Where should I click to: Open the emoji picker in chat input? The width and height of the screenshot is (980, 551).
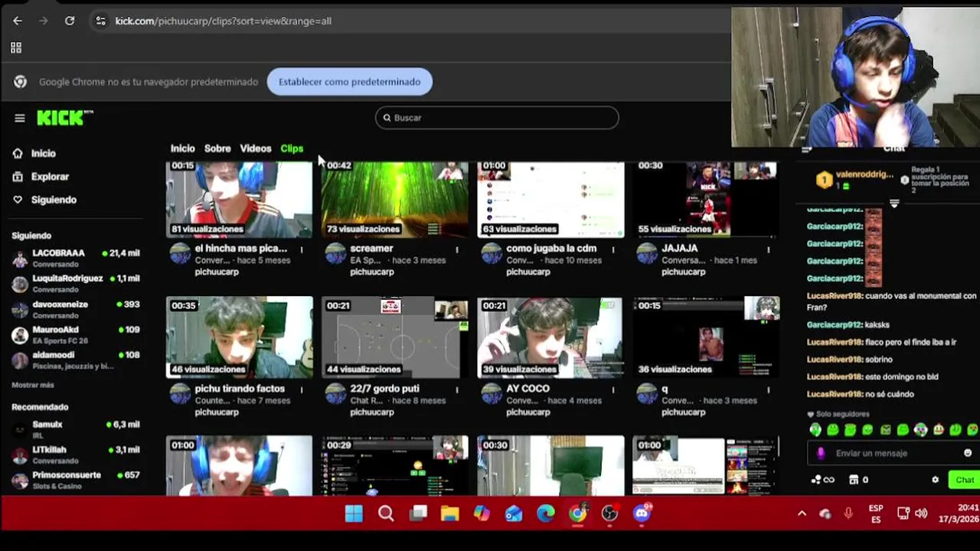tap(968, 453)
